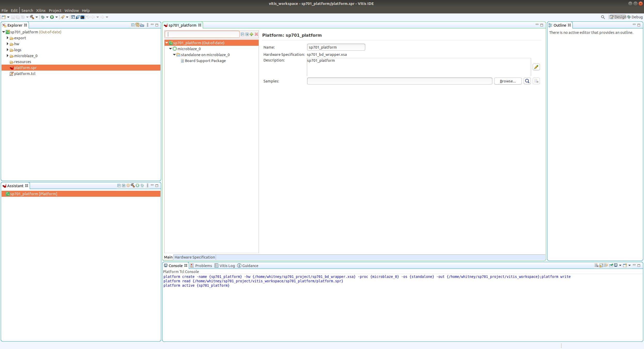Screen dimensions: 644x349
Task: Expand the export folder in Explorer
Action: pos(7,38)
